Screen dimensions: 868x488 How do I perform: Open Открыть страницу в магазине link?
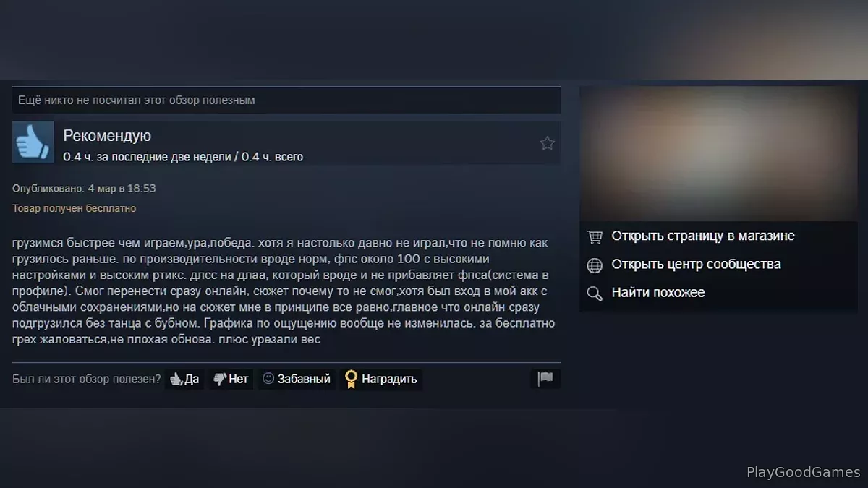703,236
